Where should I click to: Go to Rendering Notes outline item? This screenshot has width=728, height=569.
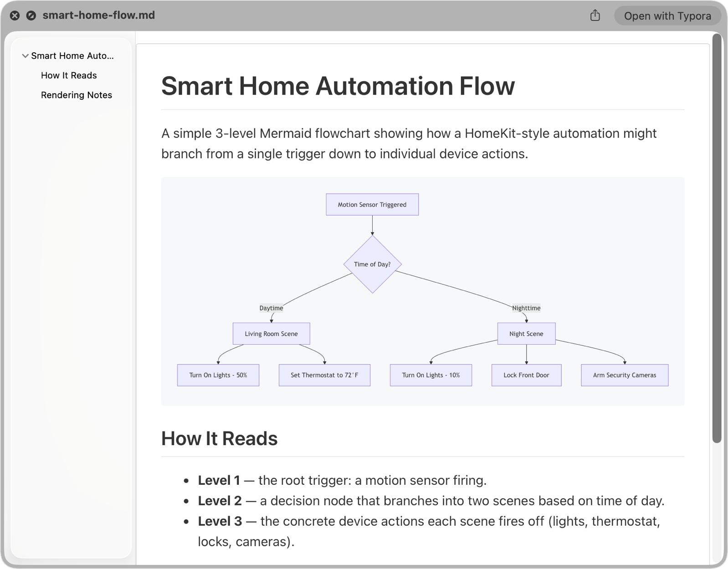[x=77, y=95]
